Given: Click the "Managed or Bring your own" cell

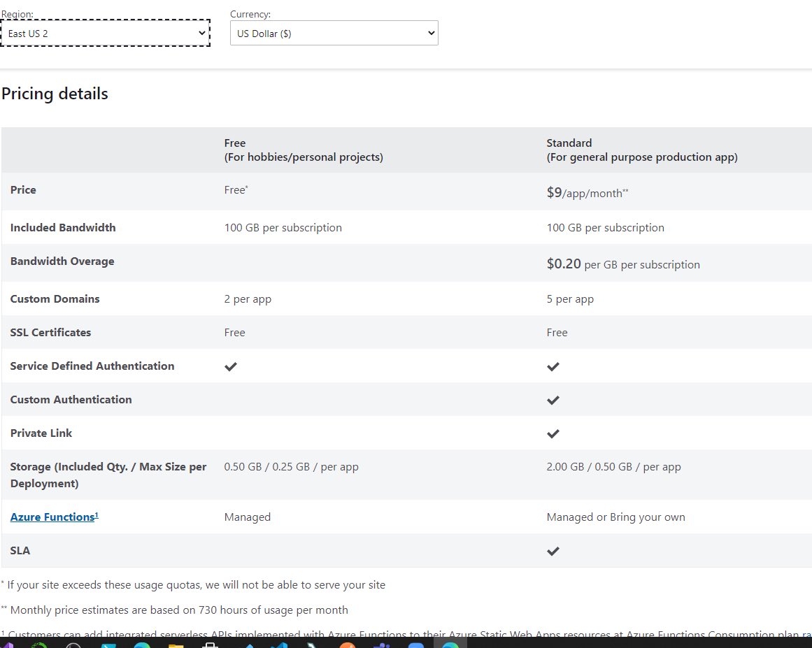Looking at the screenshot, I should point(615,517).
